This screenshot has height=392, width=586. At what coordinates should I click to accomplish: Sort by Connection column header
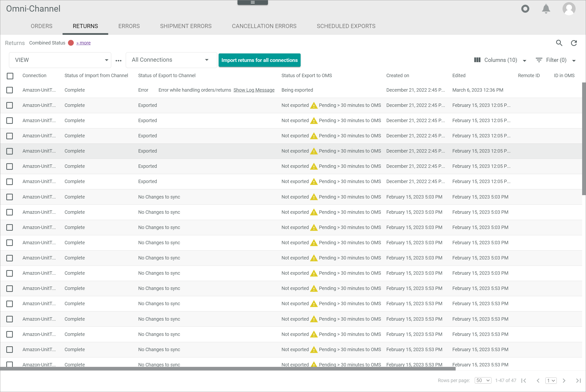click(x=34, y=75)
